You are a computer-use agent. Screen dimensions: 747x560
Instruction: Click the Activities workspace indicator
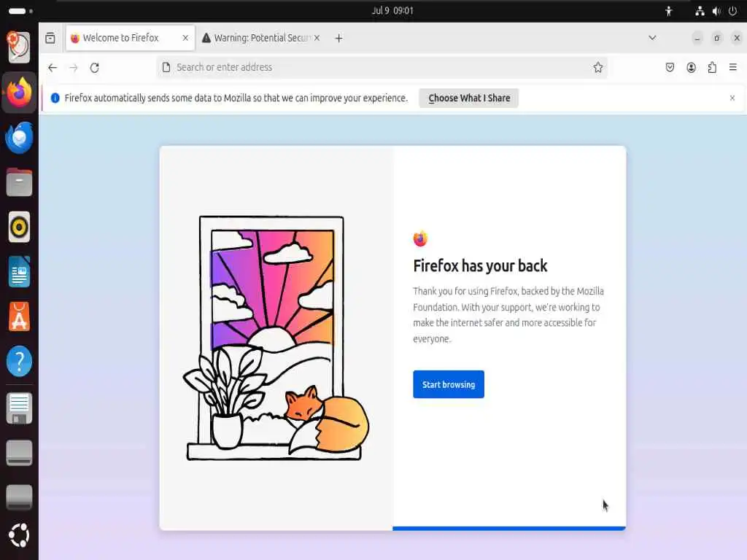pos(20,11)
